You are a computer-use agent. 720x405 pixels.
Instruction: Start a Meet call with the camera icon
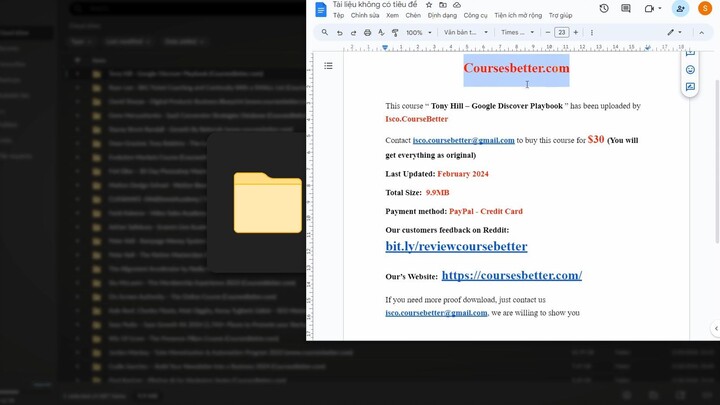coord(649,8)
